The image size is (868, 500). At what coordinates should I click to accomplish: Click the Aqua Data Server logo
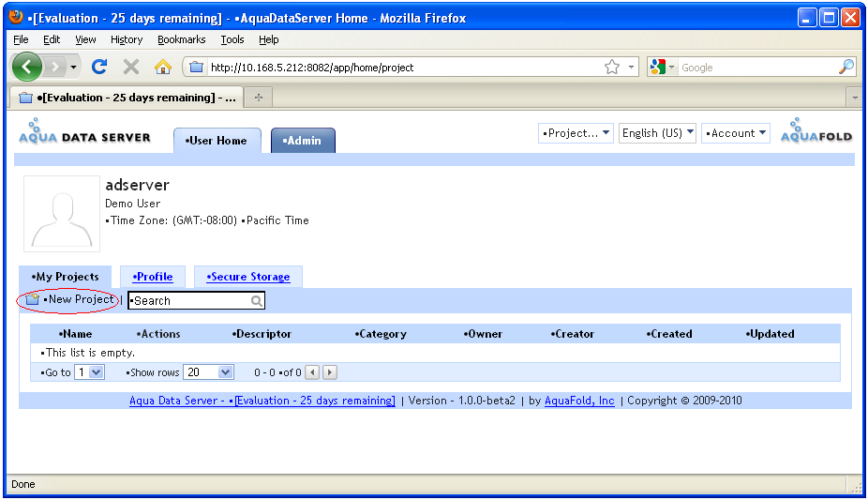point(84,131)
